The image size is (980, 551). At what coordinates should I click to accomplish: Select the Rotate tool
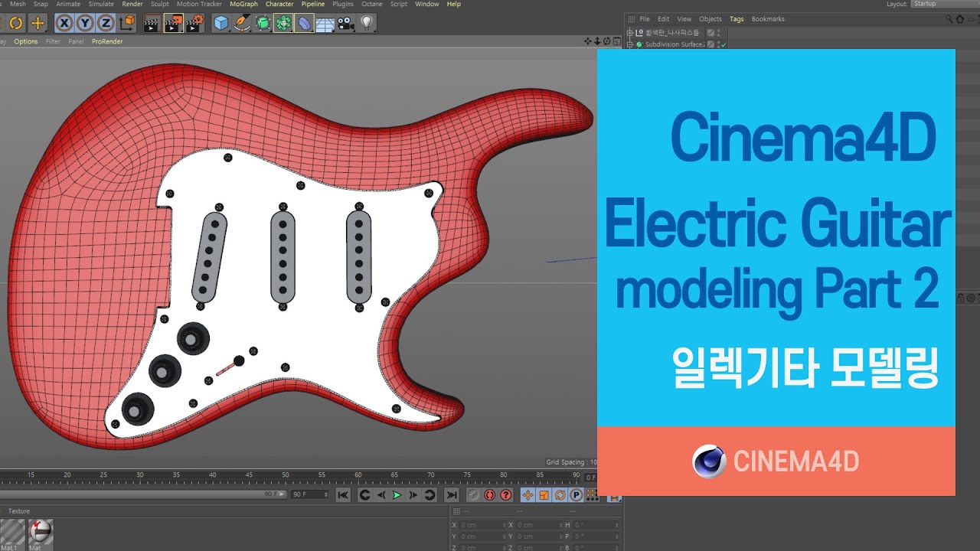[x=15, y=23]
